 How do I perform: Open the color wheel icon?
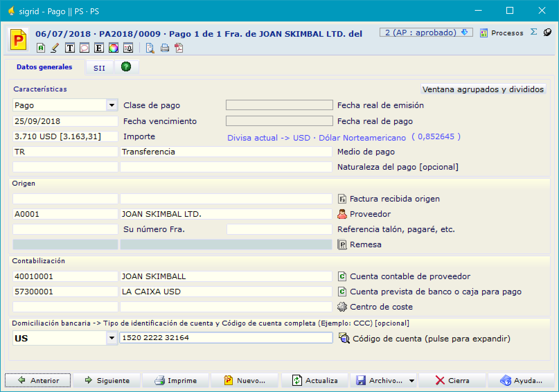pos(114,48)
